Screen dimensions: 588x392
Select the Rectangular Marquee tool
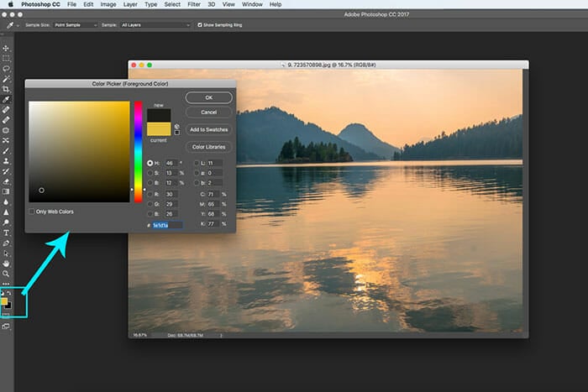pos(6,59)
